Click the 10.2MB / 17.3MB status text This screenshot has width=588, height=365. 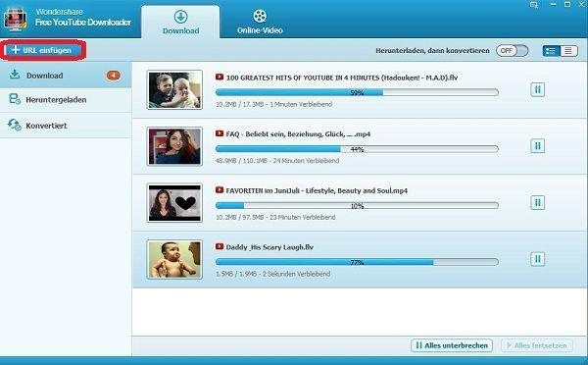click(273, 104)
